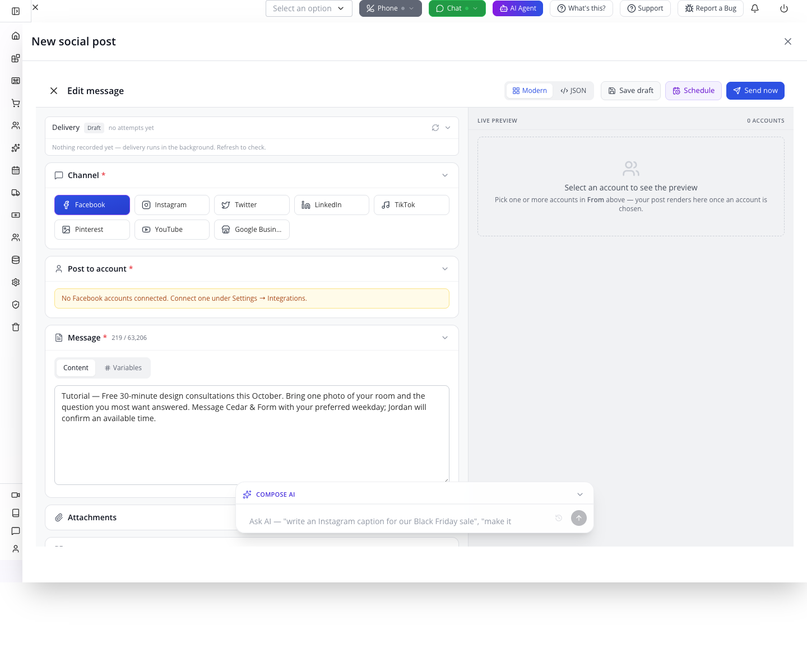Switch to the Variables tab
The width and height of the screenshot is (807, 672).
click(x=123, y=368)
